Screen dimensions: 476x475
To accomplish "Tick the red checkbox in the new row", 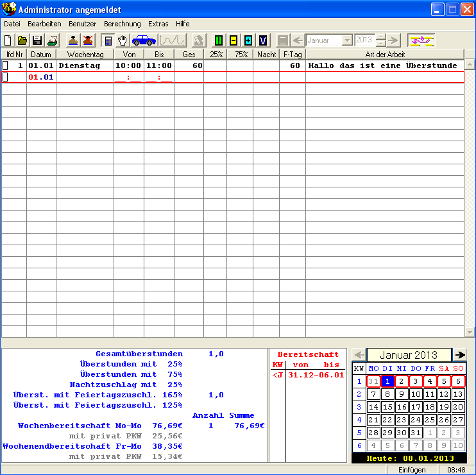I will [x=6, y=77].
